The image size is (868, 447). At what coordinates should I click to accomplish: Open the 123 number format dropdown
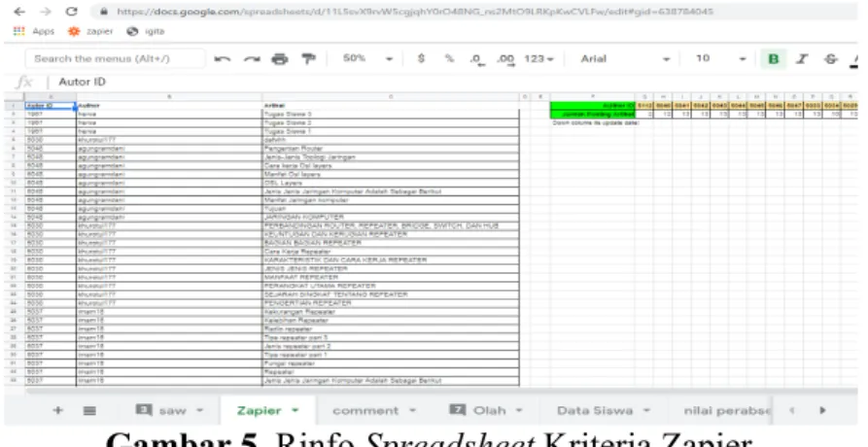pyautogui.click(x=538, y=58)
